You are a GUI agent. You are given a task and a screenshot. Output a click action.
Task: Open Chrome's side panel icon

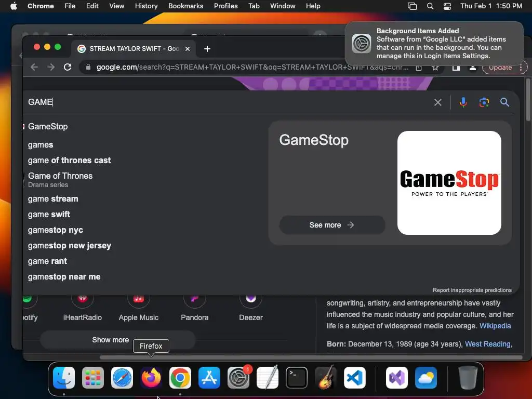click(x=456, y=68)
